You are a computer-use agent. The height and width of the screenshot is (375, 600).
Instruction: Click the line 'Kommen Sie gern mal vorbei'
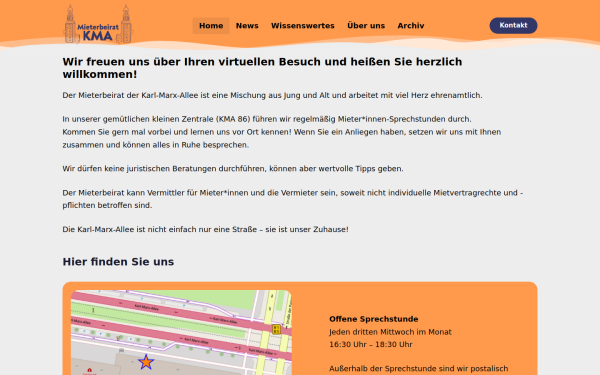282,132
